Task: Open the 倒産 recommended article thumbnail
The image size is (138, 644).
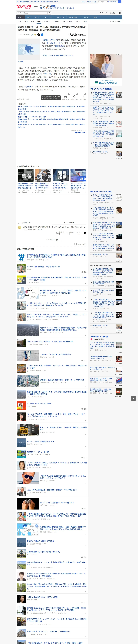Action: [x=26, y=175]
